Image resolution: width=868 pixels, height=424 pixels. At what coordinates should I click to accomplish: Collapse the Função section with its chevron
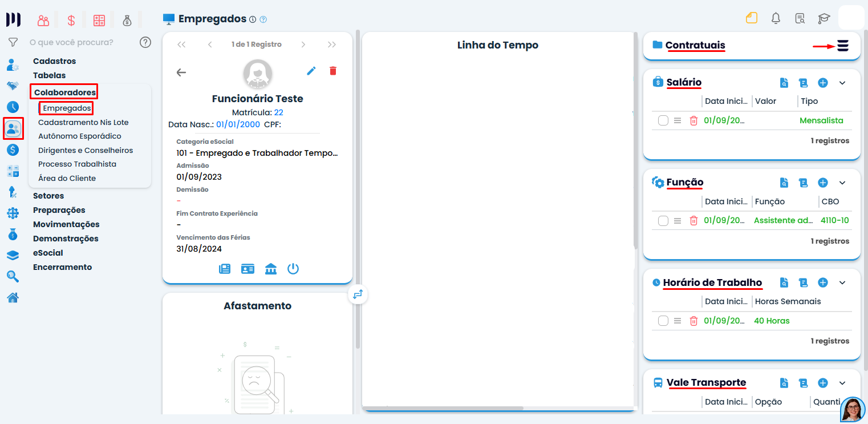[x=842, y=183]
